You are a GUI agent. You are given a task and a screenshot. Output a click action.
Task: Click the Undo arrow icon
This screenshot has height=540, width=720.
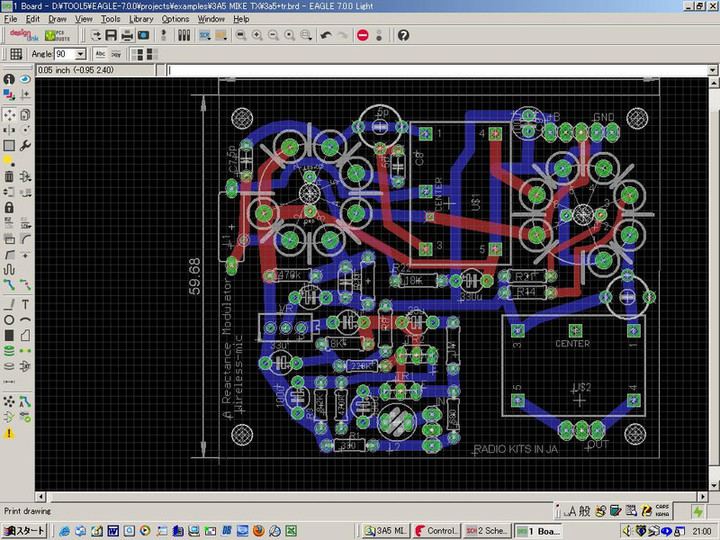coord(326,35)
